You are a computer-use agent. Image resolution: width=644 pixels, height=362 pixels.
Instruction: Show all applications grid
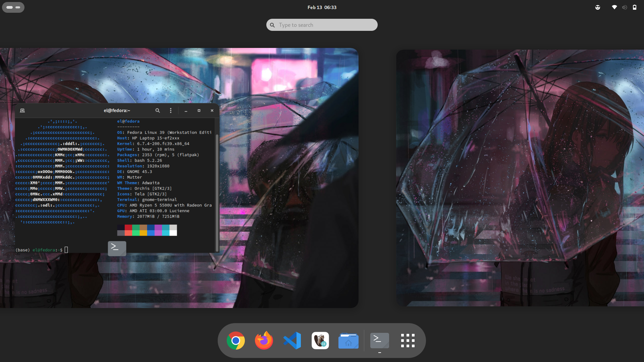coord(408,341)
